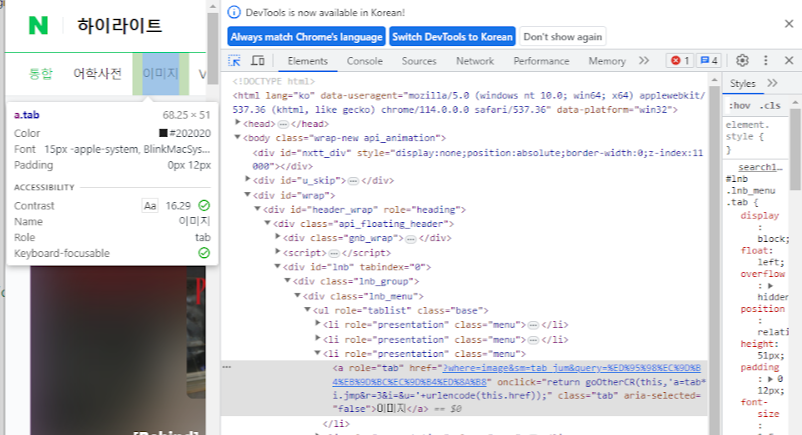Click Switch DevTools to Korean button
Screen dimensions: 802x435
point(452,37)
